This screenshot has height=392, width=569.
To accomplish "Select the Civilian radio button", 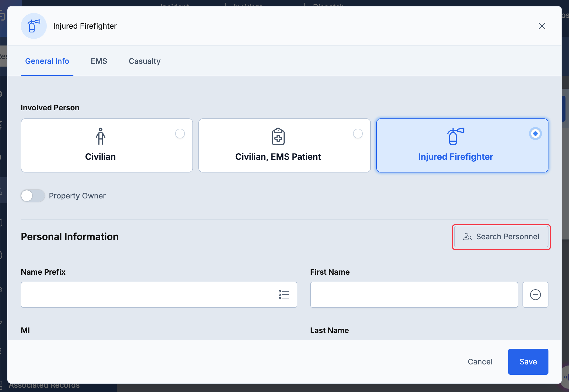I will tap(180, 134).
